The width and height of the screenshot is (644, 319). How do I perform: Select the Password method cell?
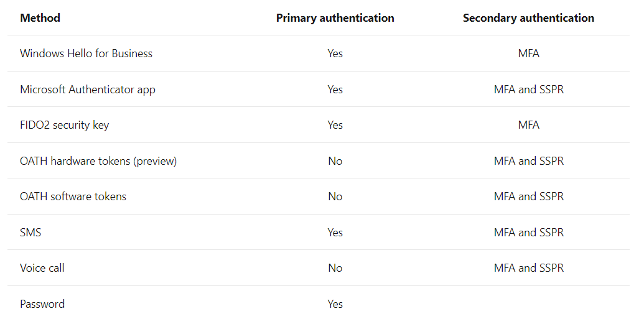42,304
